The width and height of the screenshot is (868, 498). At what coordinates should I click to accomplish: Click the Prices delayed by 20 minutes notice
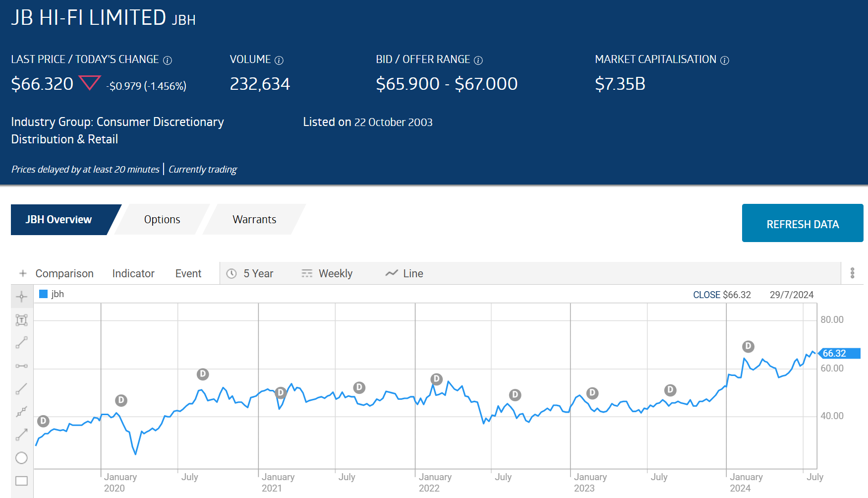85,169
